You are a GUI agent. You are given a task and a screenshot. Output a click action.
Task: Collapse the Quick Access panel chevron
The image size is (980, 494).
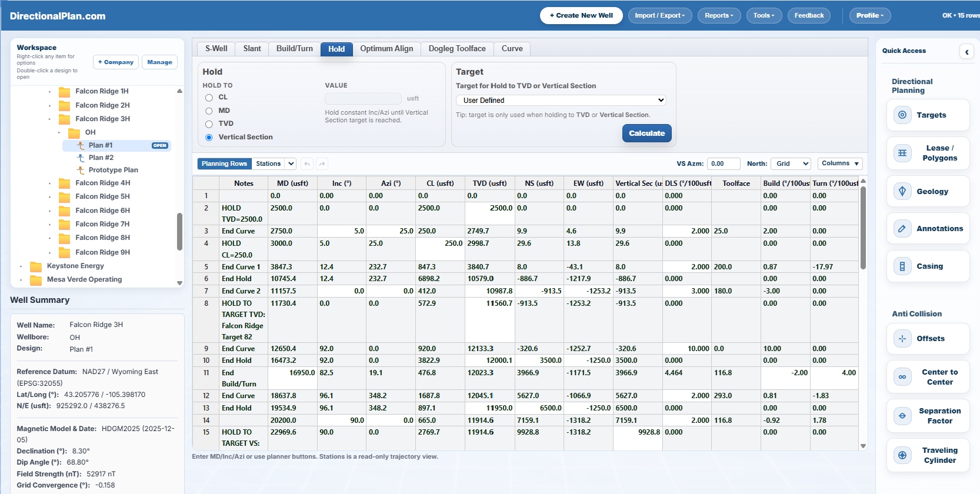966,52
